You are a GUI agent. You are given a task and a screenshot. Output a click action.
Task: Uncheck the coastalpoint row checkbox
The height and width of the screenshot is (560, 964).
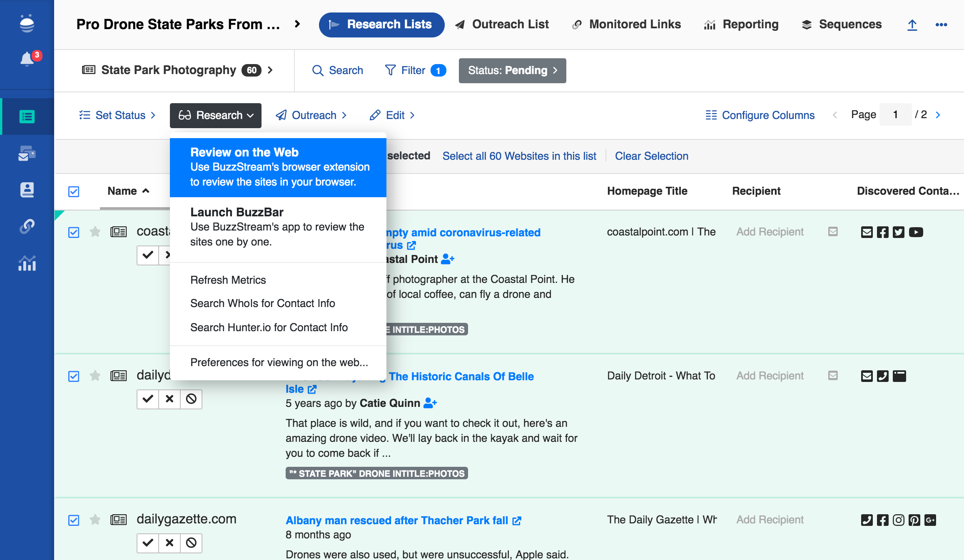click(74, 232)
